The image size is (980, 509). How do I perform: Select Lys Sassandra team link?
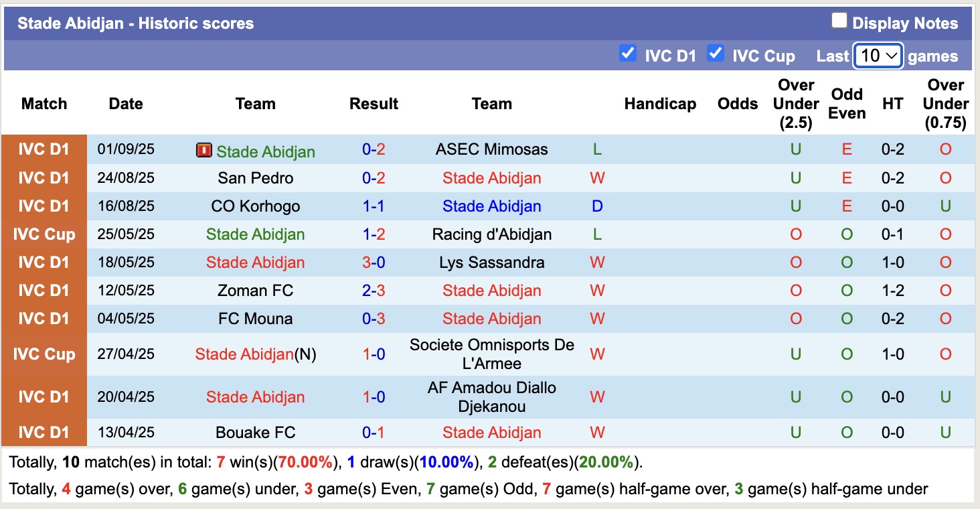tap(491, 263)
